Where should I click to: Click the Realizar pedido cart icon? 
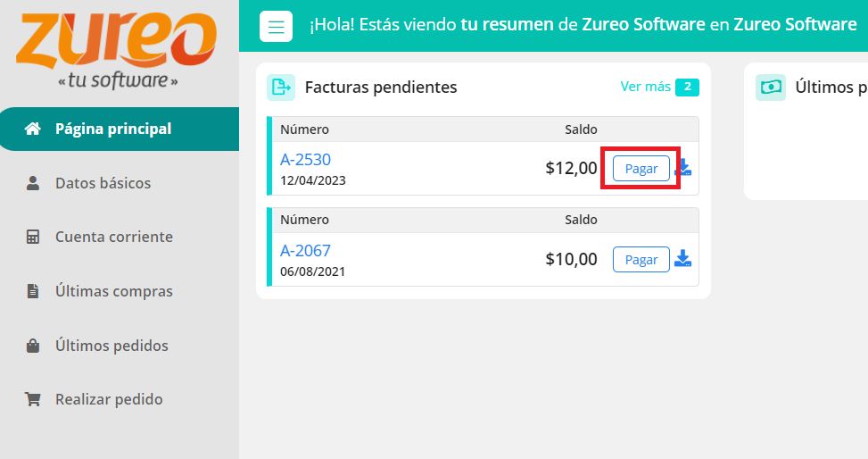[33, 400]
